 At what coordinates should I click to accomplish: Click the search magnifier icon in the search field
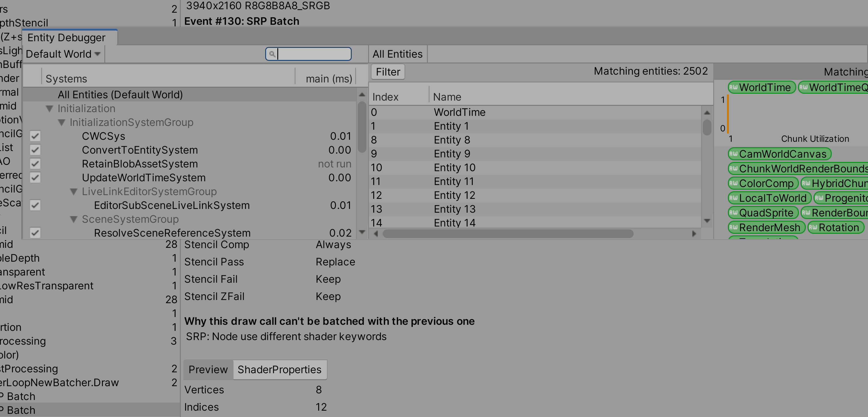272,54
